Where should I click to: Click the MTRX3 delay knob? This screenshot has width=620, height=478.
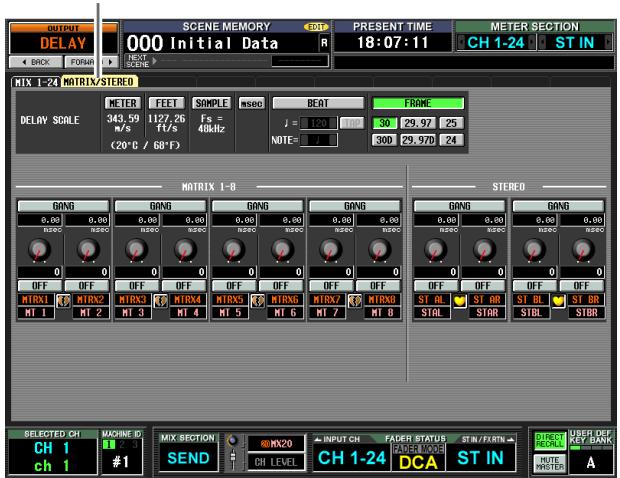pyautogui.click(x=137, y=250)
